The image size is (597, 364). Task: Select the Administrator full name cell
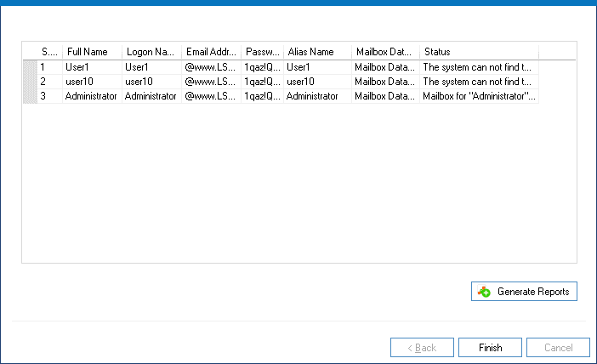tap(92, 96)
